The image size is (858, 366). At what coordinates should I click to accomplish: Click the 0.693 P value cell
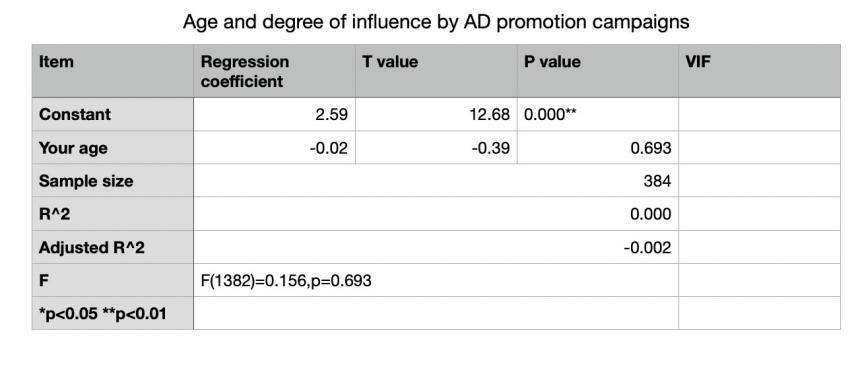pyautogui.click(x=598, y=148)
